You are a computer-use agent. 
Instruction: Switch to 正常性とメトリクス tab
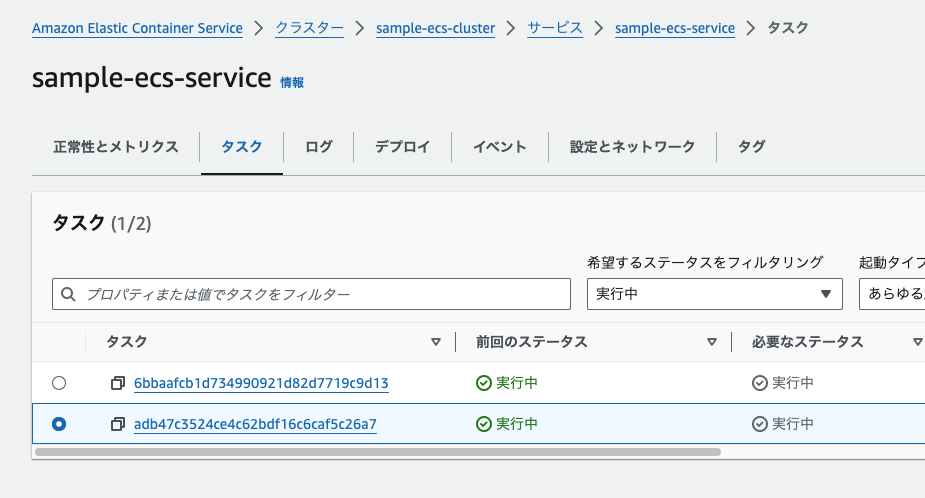116,147
